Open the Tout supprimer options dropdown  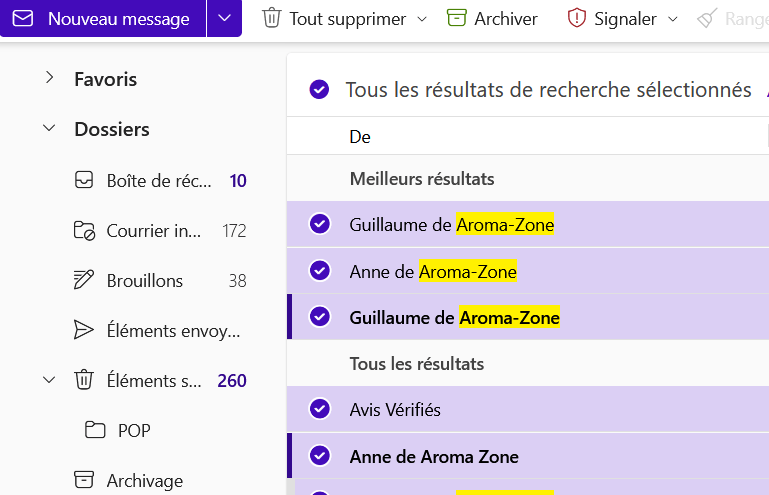[421, 19]
